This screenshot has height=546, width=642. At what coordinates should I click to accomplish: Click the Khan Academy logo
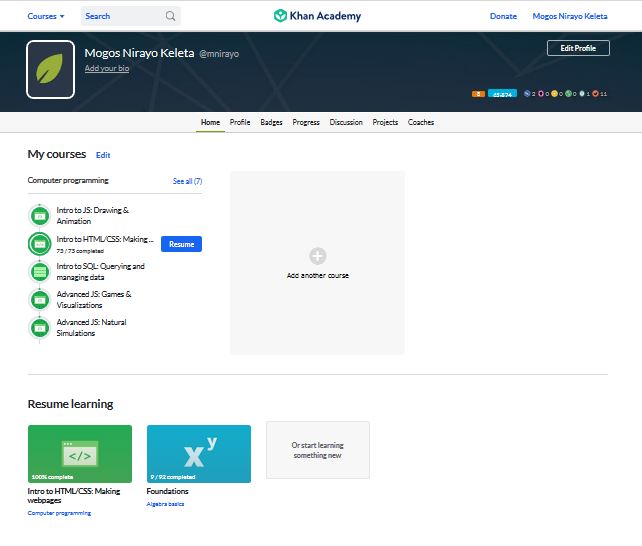[317, 16]
